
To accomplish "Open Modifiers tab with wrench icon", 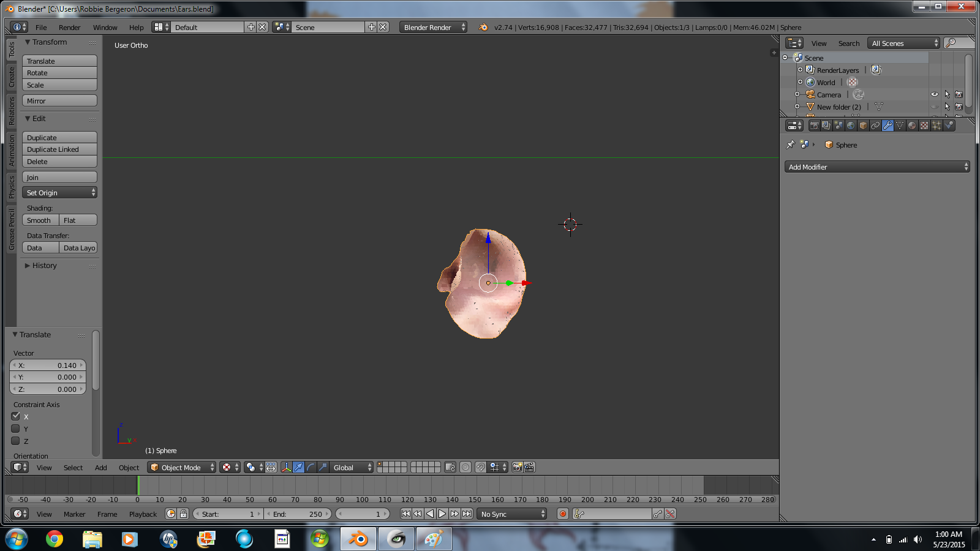I will click(x=888, y=126).
